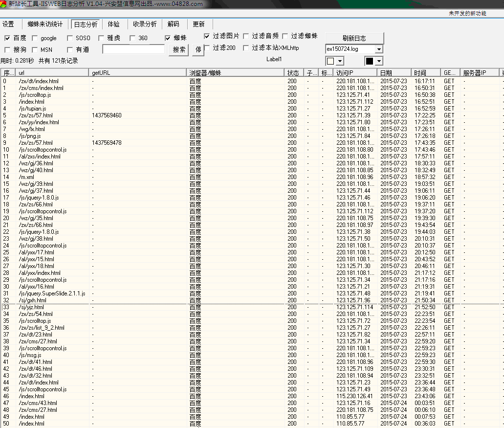Open the 未开发的新功能 menu
The width and height of the screenshot is (504, 428).
467,13
